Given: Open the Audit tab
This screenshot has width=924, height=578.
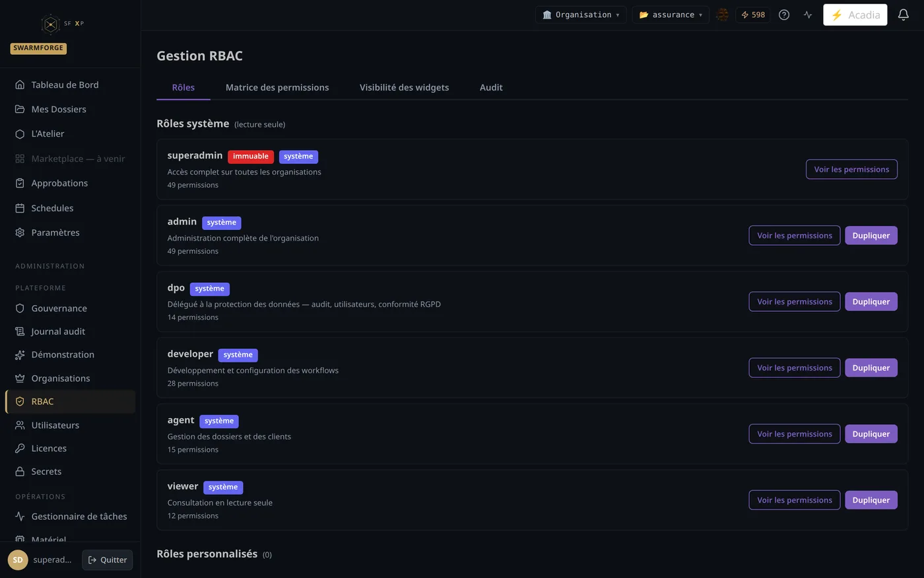Looking at the screenshot, I should [x=491, y=87].
